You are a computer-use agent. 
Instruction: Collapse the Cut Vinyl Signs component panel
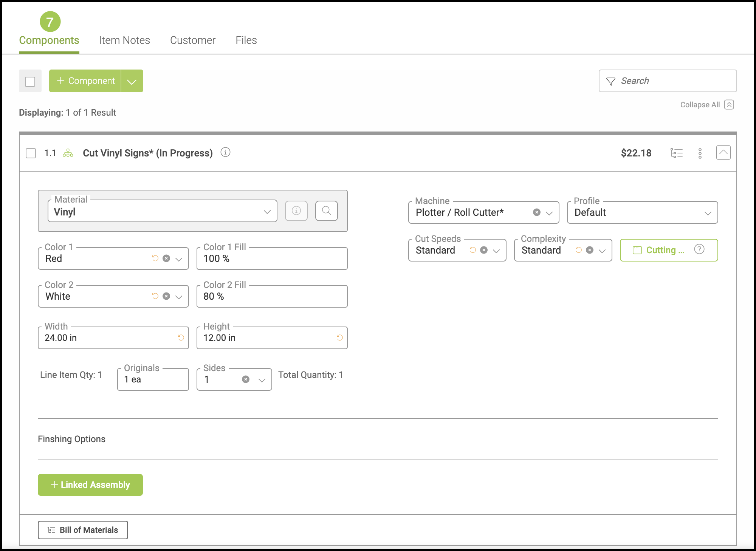[x=723, y=153]
